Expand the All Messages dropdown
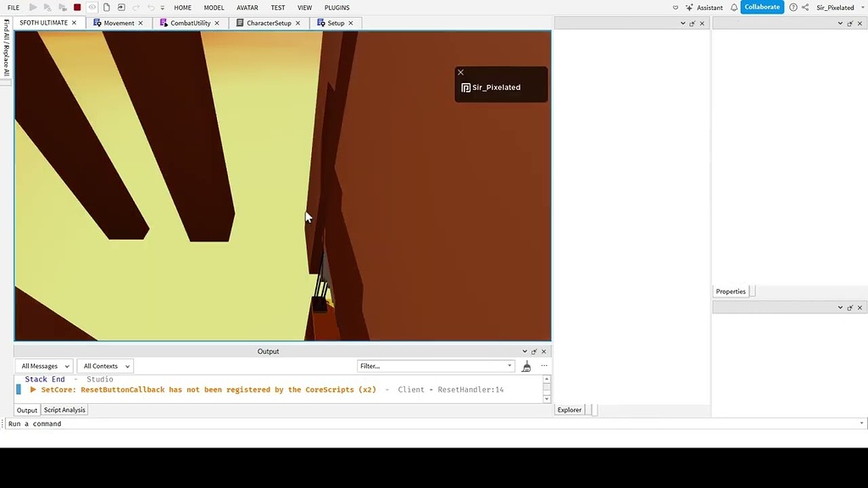The width and height of the screenshot is (868, 488). 44,365
